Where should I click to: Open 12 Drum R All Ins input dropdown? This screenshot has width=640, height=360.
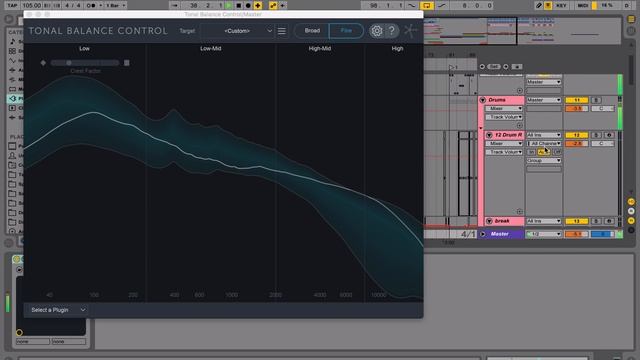(544, 135)
